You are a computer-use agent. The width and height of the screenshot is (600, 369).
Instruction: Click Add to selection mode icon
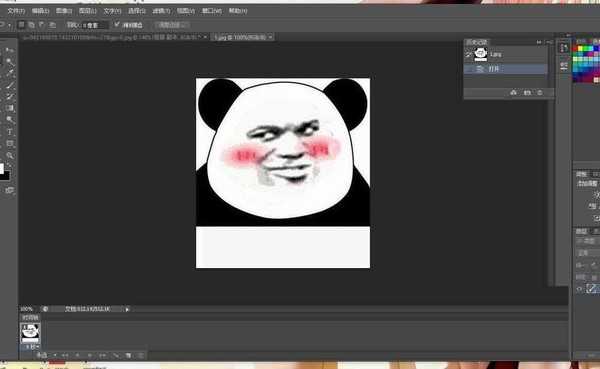pos(32,25)
